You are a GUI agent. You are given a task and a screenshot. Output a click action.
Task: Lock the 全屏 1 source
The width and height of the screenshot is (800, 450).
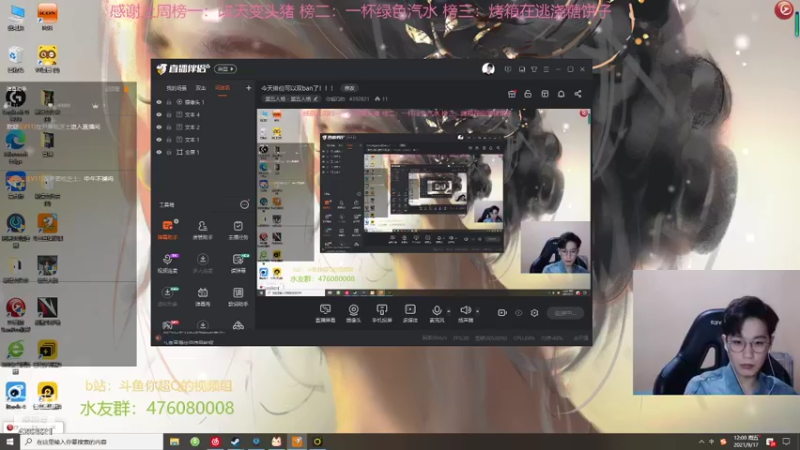click(169, 152)
